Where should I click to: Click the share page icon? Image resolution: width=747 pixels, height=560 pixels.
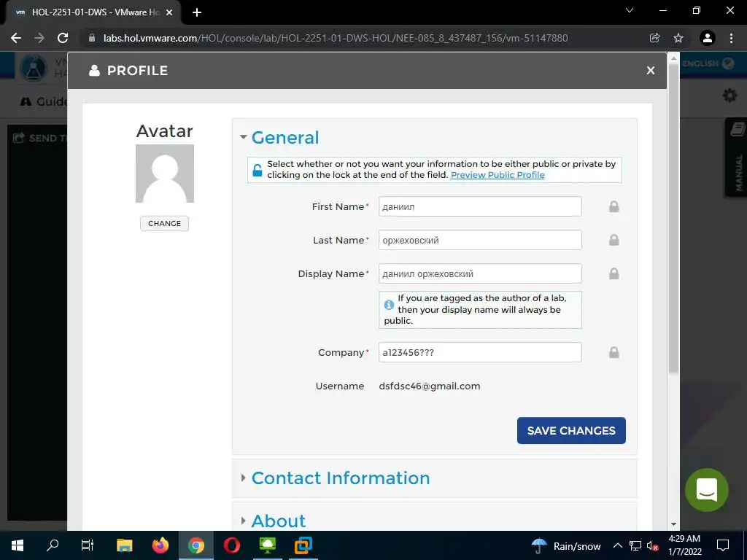pos(654,38)
